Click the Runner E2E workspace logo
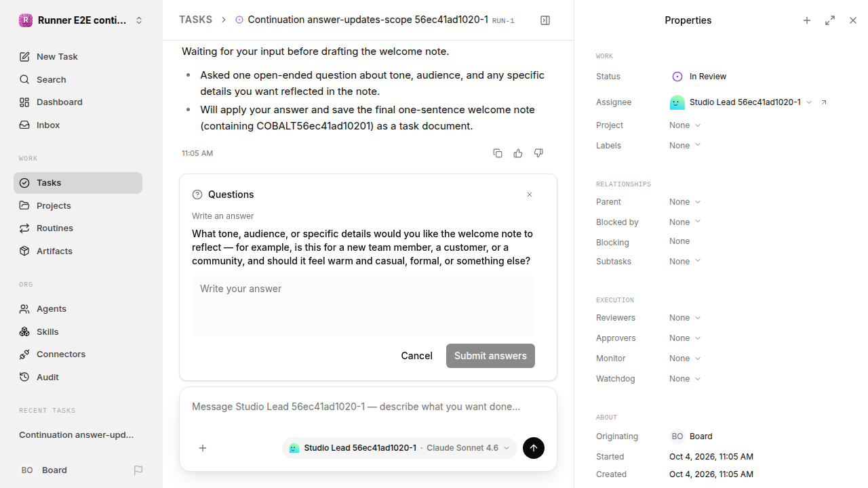The height and width of the screenshot is (488, 868). point(25,20)
